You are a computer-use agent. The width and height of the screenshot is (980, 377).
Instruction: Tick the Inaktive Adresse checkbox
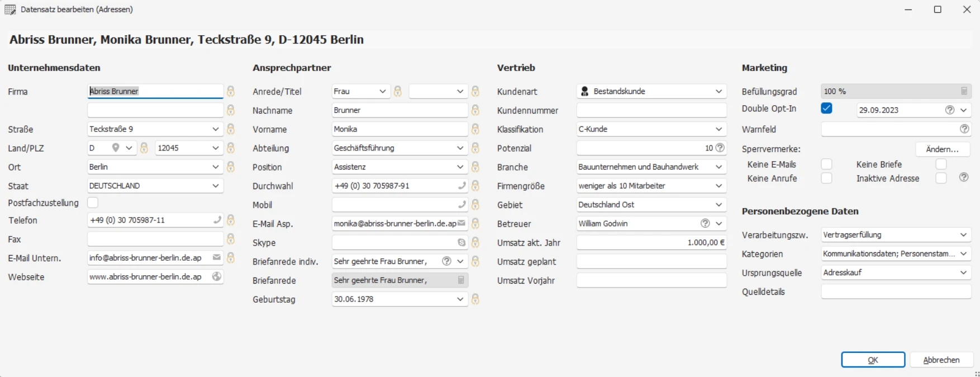pos(941,178)
